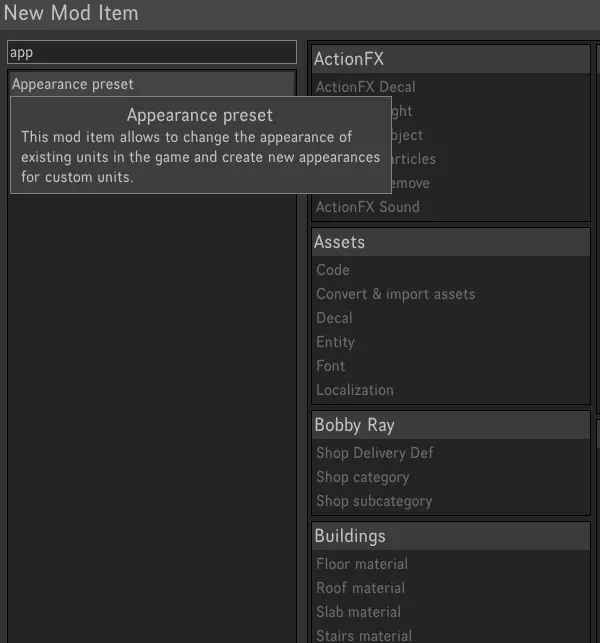The height and width of the screenshot is (643, 600).
Task: Pick the Code mod item
Action: coord(333,270)
